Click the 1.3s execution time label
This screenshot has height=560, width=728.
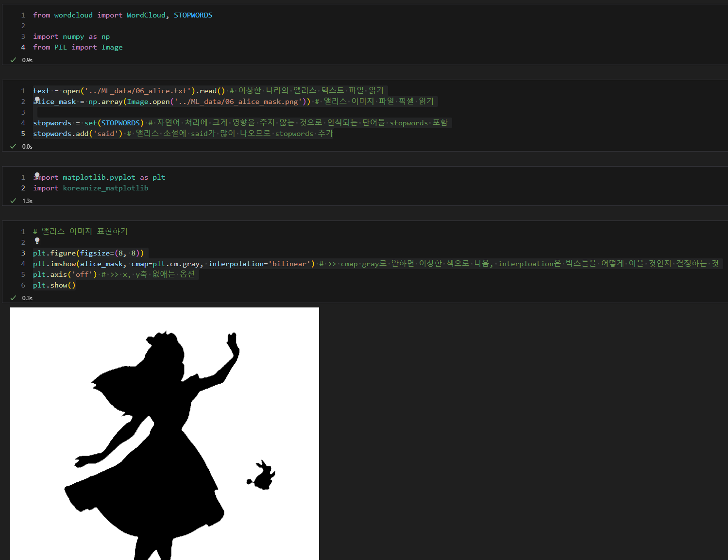(x=27, y=201)
